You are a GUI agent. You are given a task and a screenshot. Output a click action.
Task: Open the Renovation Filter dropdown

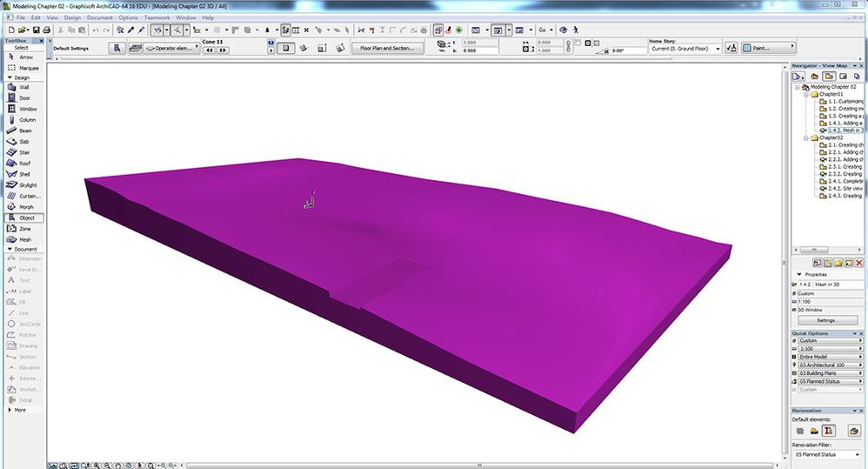point(827,454)
